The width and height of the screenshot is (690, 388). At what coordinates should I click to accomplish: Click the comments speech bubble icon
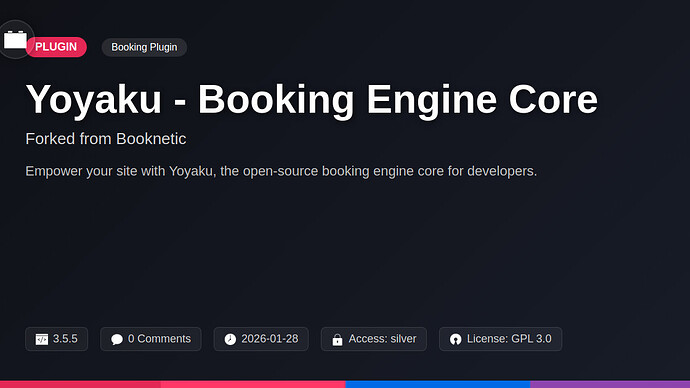[x=117, y=339]
